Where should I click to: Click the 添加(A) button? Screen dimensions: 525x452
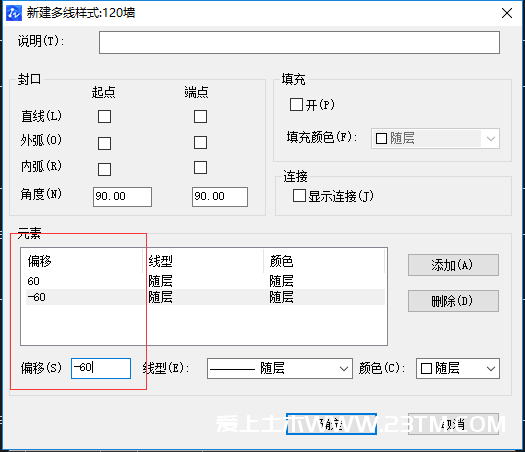pyautogui.click(x=453, y=265)
